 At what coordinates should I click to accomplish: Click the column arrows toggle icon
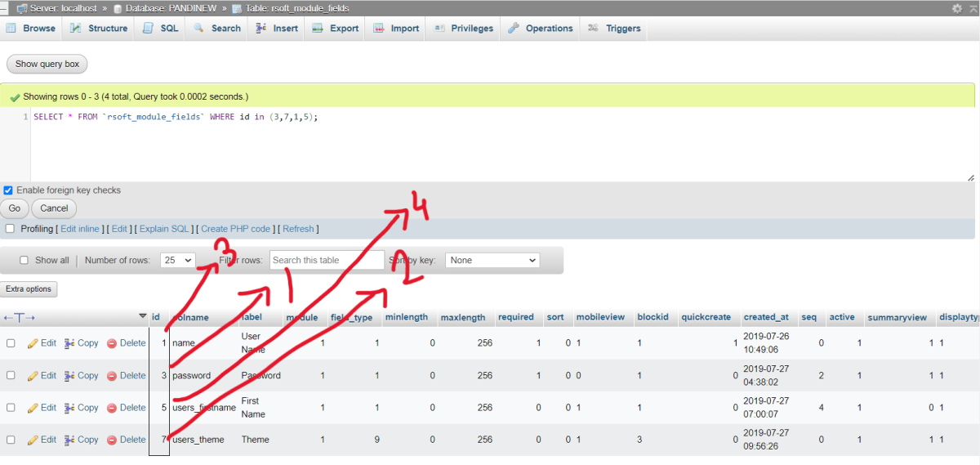click(19, 317)
